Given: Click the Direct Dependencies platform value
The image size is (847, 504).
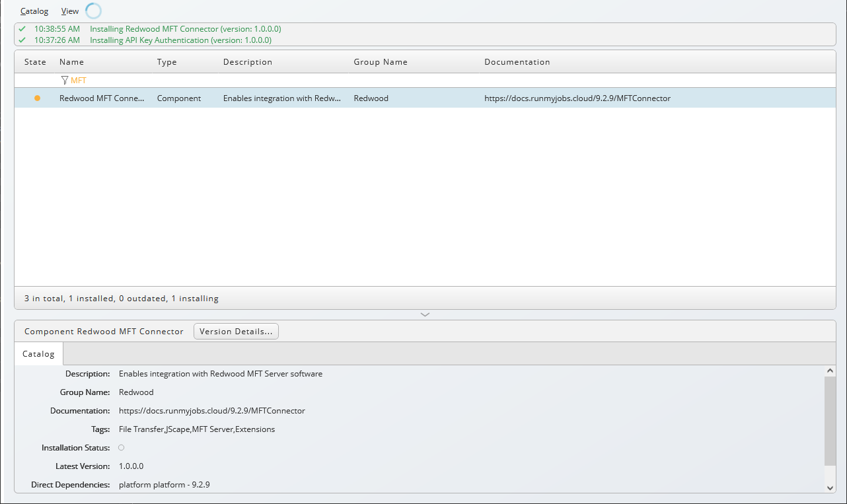Looking at the screenshot, I should [165, 485].
